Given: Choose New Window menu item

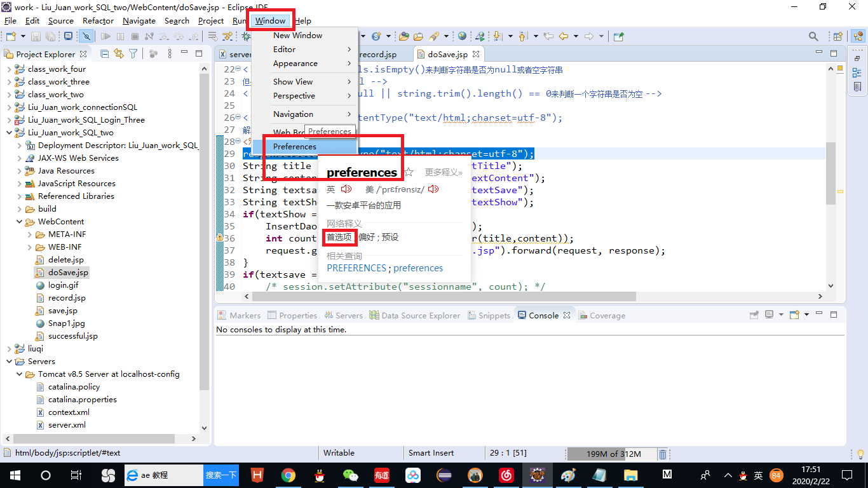Looking at the screenshot, I should (304, 36).
